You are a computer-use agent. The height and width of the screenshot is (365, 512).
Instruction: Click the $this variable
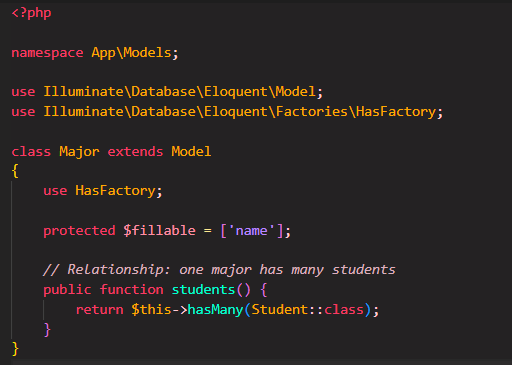point(151,309)
